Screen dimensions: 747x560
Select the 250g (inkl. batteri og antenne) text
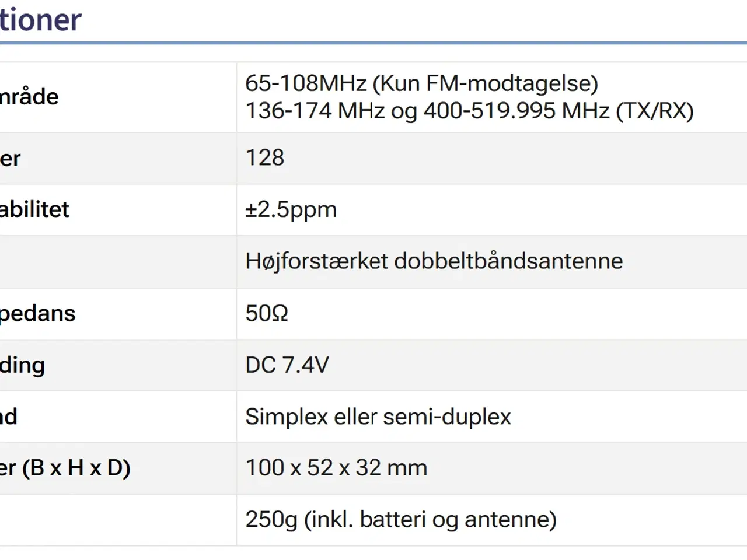[x=401, y=519]
